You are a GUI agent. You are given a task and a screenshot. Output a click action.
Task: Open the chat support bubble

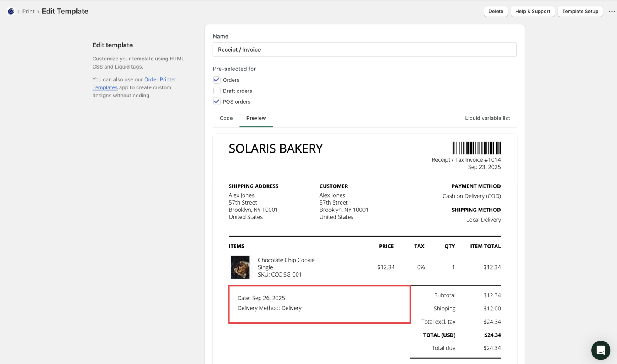coord(600,350)
